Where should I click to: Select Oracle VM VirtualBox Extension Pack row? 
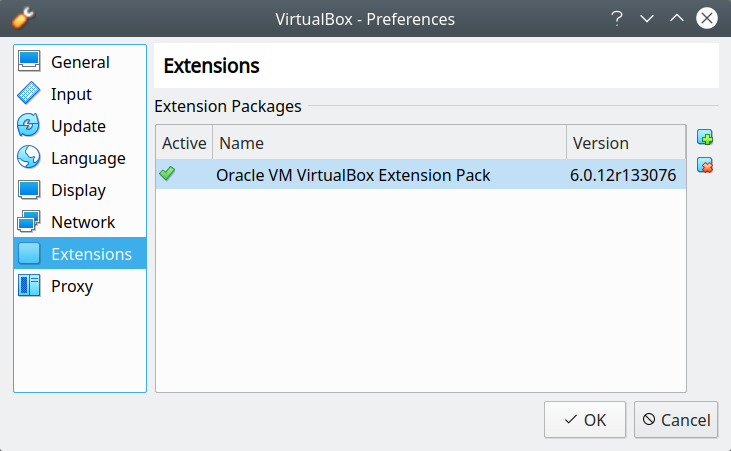point(353,175)
